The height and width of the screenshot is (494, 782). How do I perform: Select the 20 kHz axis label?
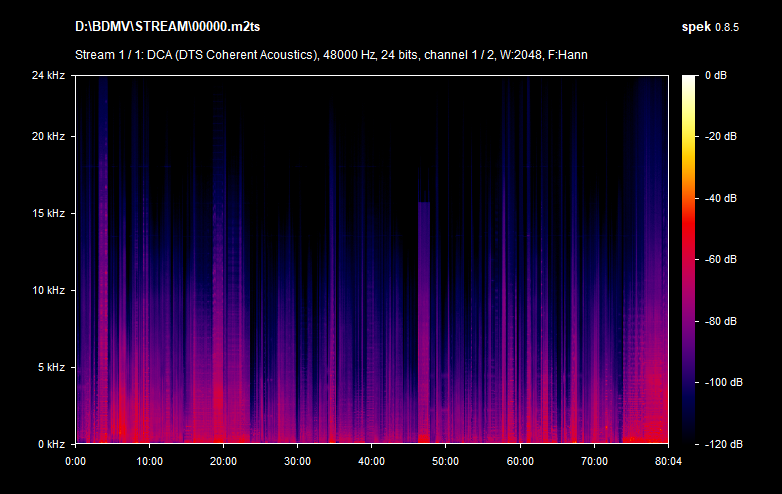pos(47,136)
